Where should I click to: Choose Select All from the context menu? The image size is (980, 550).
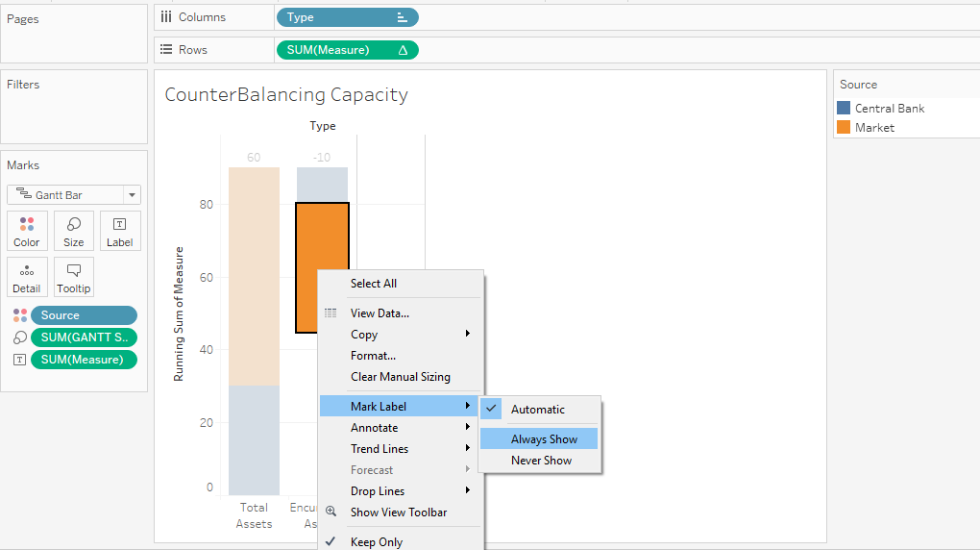pos(374,284)
